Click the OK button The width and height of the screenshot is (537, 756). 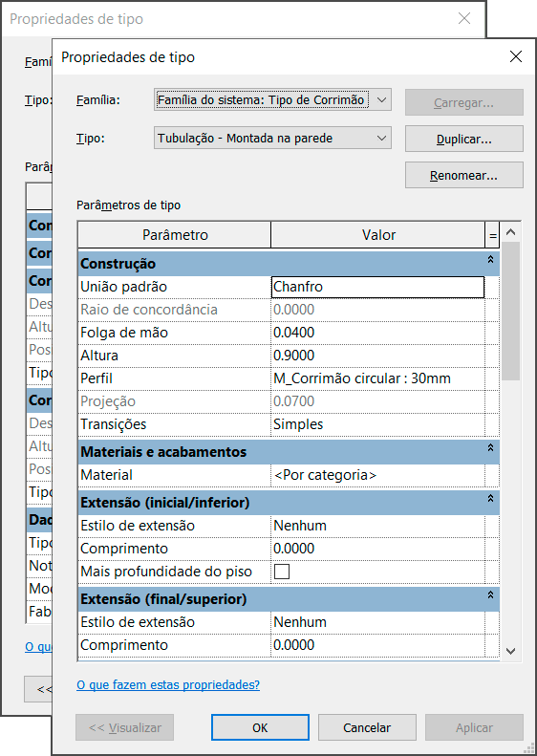(x=260, y=727)
